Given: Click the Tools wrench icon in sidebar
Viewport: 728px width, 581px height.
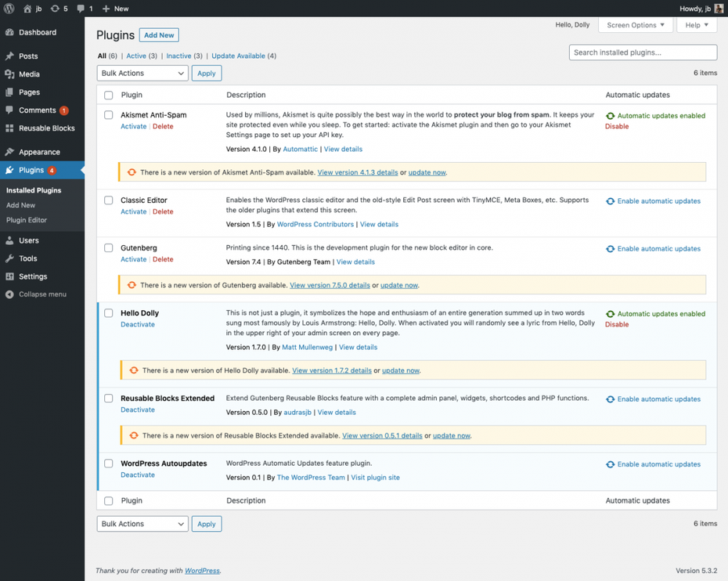Looking at the screenshot, I should pos(9,258).
